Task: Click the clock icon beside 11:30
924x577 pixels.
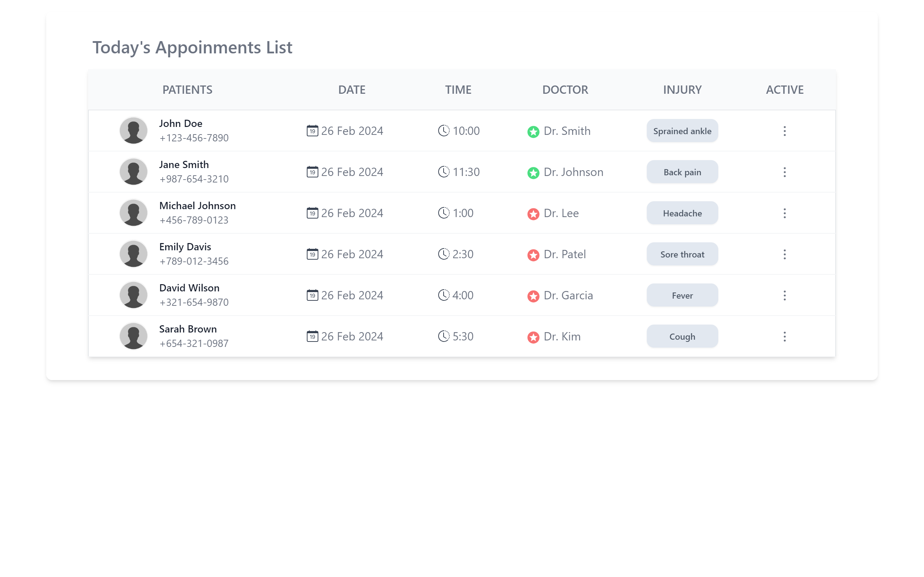Action: click(x=443, y=172)
